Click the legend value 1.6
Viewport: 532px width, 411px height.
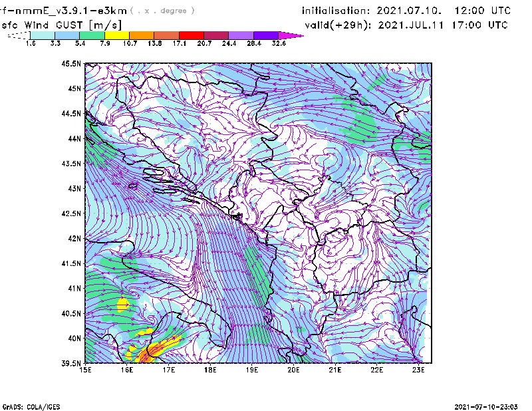pyautogui.click(x=31, y=43)
